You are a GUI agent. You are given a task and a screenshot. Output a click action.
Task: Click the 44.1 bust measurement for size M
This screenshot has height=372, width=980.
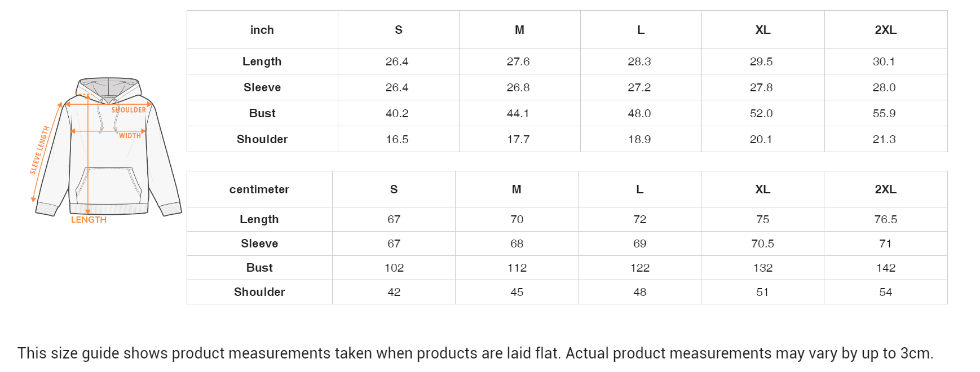tap(518, 113)
